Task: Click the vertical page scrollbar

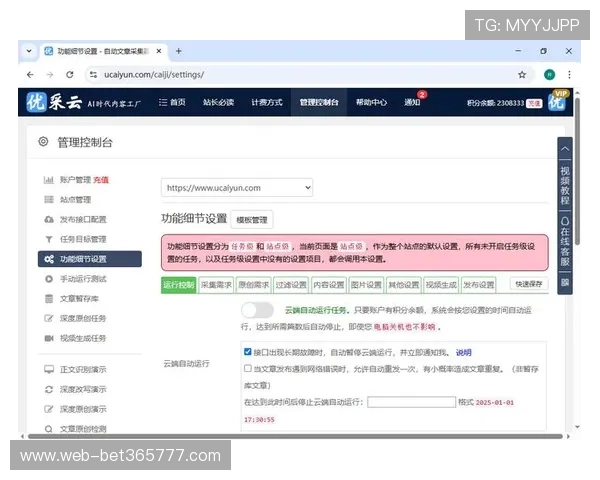Action: 577,172
